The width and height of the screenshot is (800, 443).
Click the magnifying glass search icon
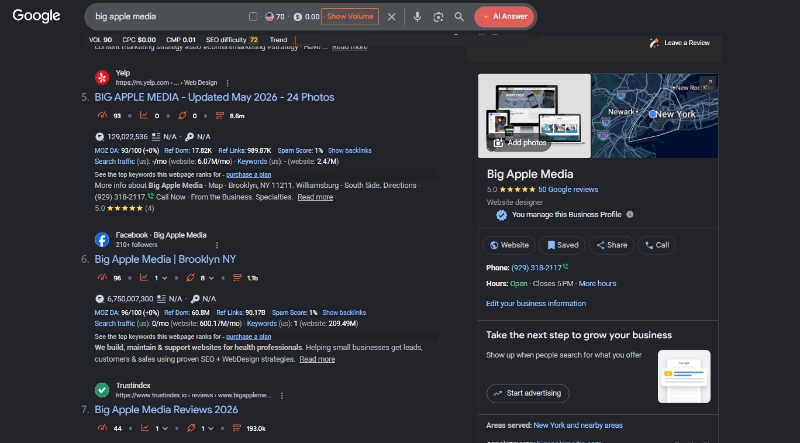459,17
